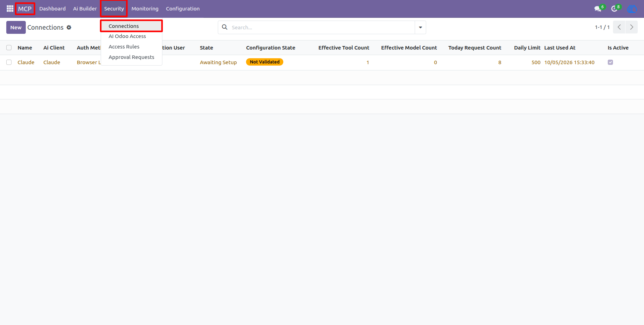Select Connections from Security dropdown

(x=131, y=26)
